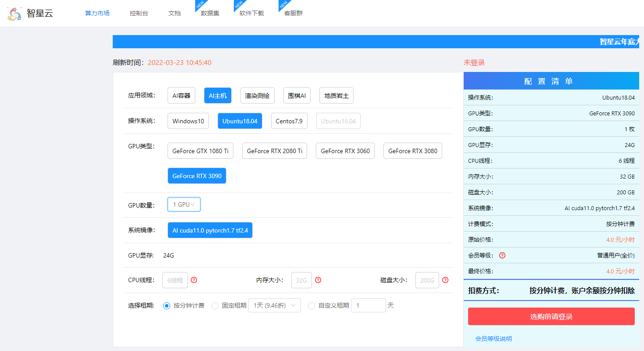Click the custom rental days input field

click(368, 306)
